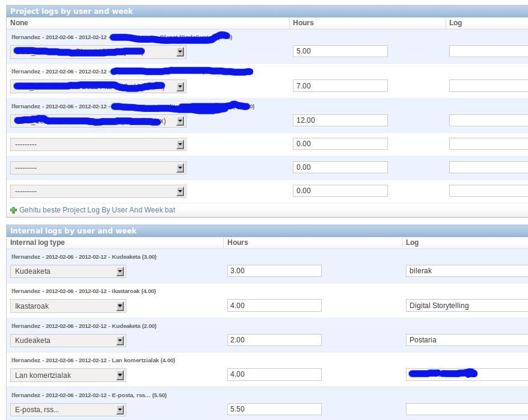528x420 pixels.
Task: Expand the Ikastaroak internal log type dropdown
Action: tap(69, 306)
